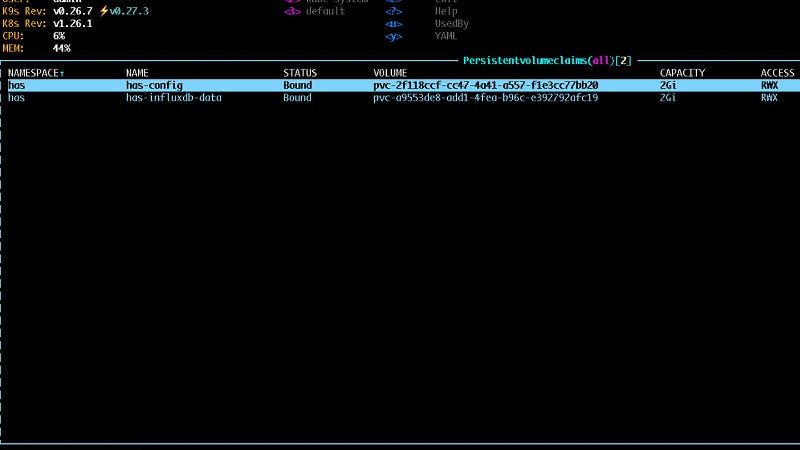Click Bound status in has-config row
The height and width of the screenshot is (450, 800).
[297, 85]
